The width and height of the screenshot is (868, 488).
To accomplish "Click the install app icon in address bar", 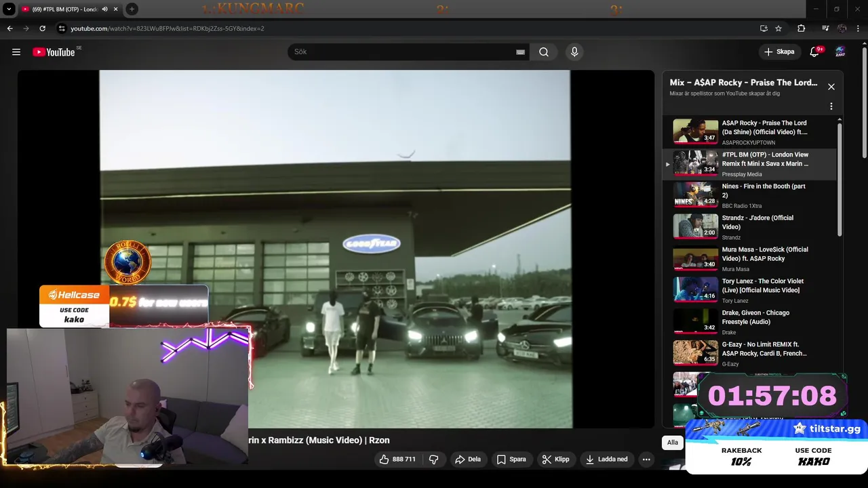I will [x=764, y=28].
